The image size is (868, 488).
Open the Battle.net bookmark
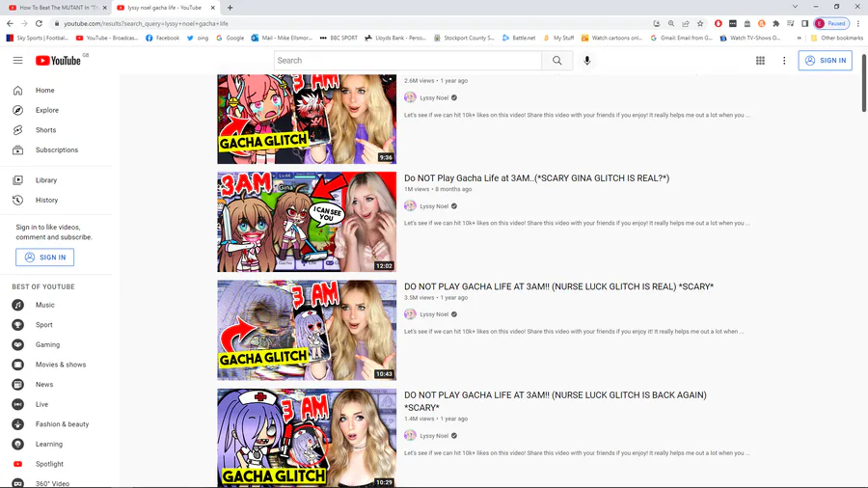[x=519, y=39]
